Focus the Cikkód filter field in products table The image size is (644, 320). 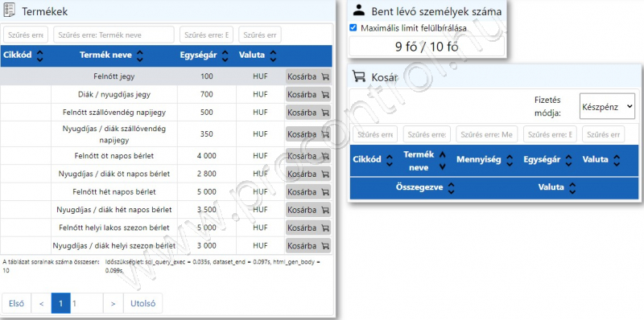(x=26, y=35)
